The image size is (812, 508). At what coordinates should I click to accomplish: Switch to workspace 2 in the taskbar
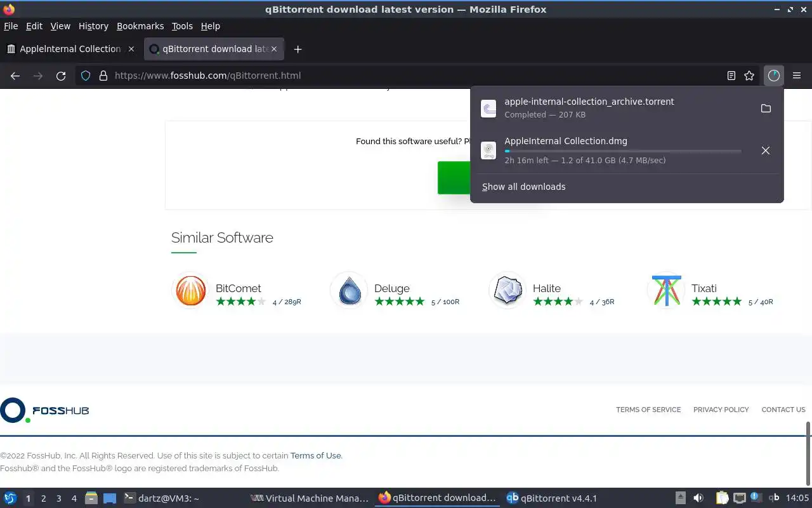tap(43, 498)
